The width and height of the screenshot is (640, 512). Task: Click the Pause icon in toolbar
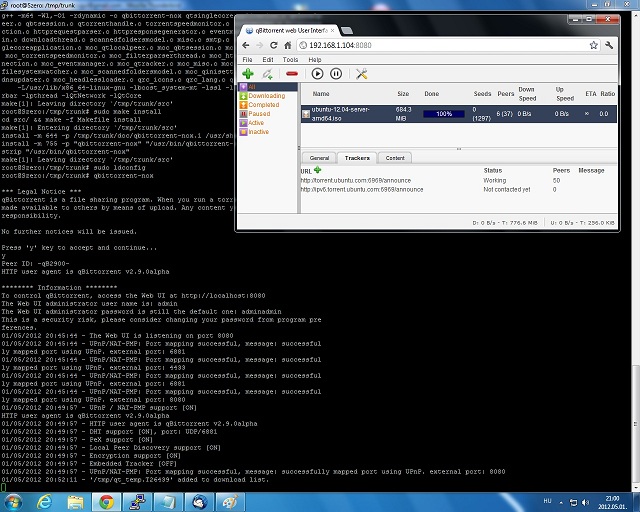336,74
